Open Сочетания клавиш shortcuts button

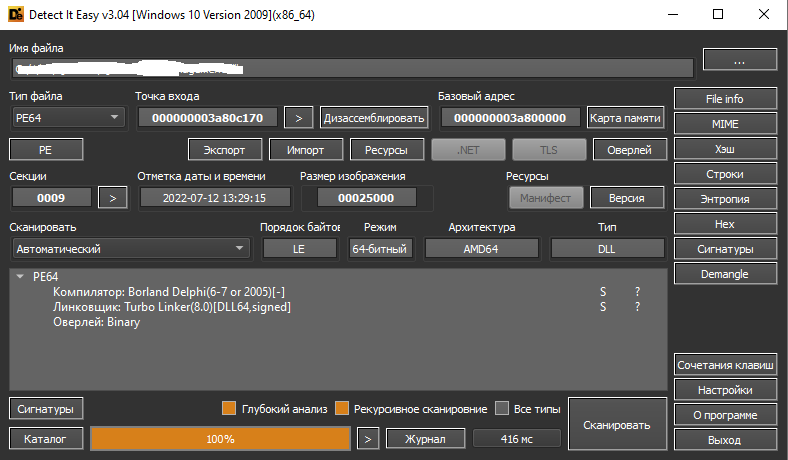coord(725,365)
